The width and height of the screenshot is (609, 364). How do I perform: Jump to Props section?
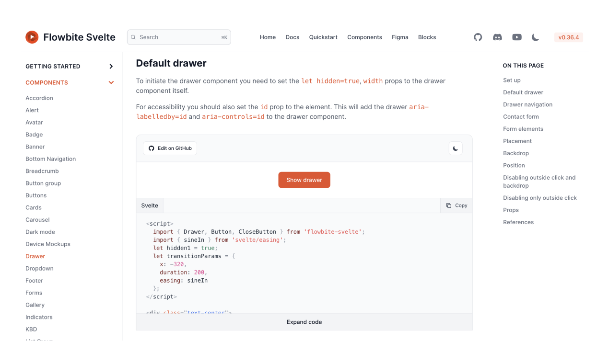(511, 210)
